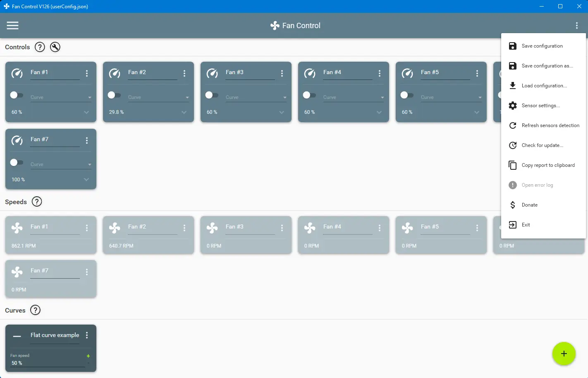588x378 pixels.
Task: Open the three-dot menu on Fan #2 speed card
Action: click(x=184, y=228)
